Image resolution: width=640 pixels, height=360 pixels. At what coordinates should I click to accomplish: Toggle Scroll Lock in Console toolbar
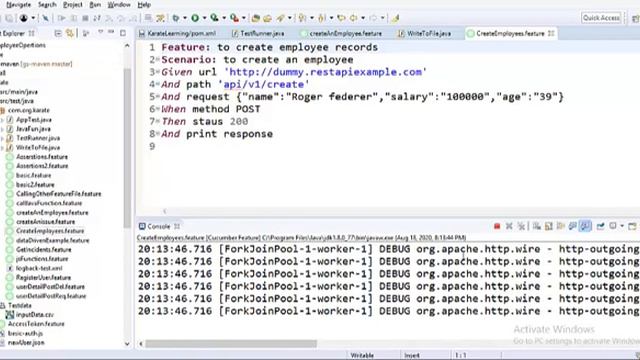click(x=548, y=226)
